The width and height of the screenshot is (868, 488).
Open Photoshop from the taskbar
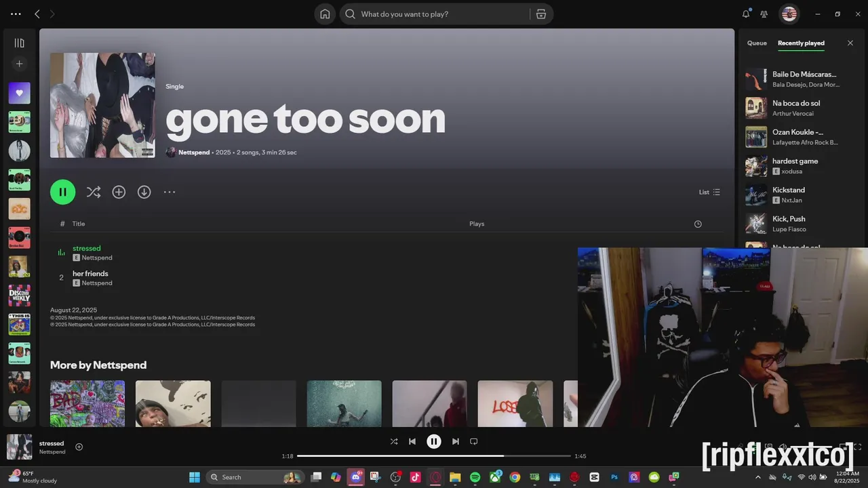point(614,477)
